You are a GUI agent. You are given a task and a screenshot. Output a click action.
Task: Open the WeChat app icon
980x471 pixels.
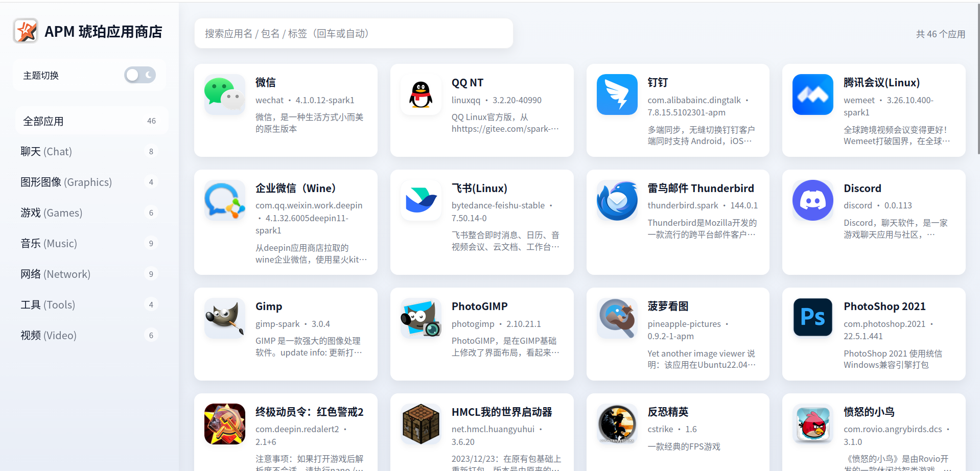click(x=225, y=95)
